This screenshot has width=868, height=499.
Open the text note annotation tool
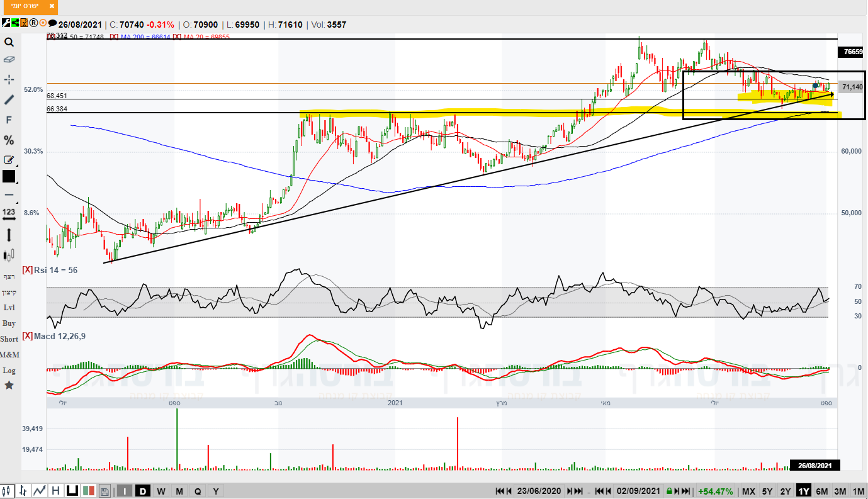click(x=9, y=160)
